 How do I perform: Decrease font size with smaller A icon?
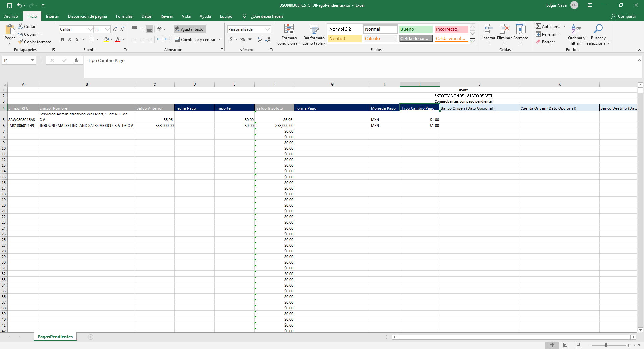point(122,29)
